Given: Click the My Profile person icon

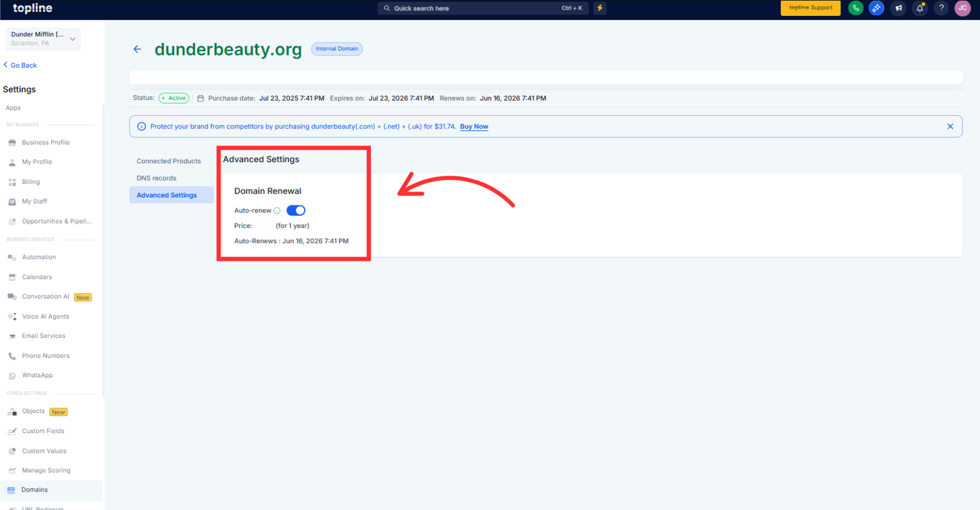Looking at the screenshot, I should click(12, 162).
